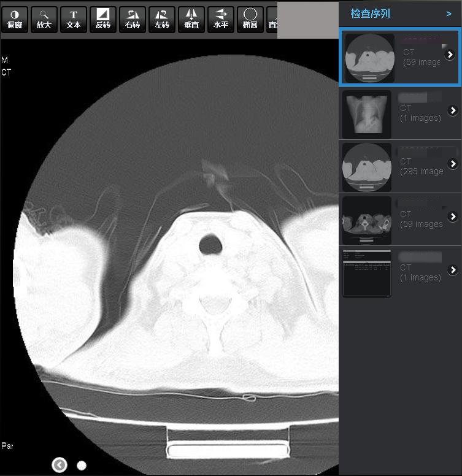Select the partially visible 直 line tool
Image resolution: width=462 pixels, height=476 pixels.
(272, 20)
